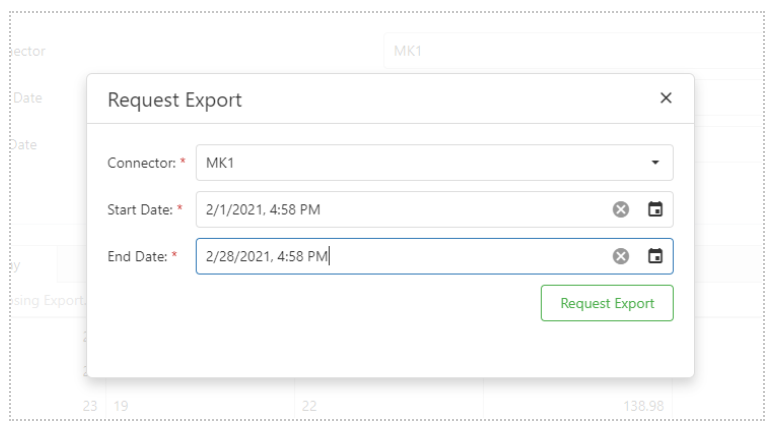Click the Request Export dialog title
Screen dimensions: 783x430
coord(175,100)
